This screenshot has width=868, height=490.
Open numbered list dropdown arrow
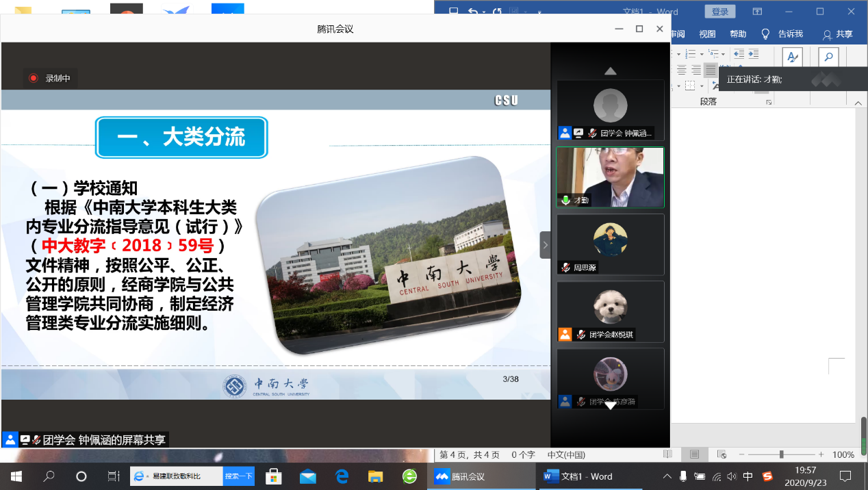click(702, 53)
